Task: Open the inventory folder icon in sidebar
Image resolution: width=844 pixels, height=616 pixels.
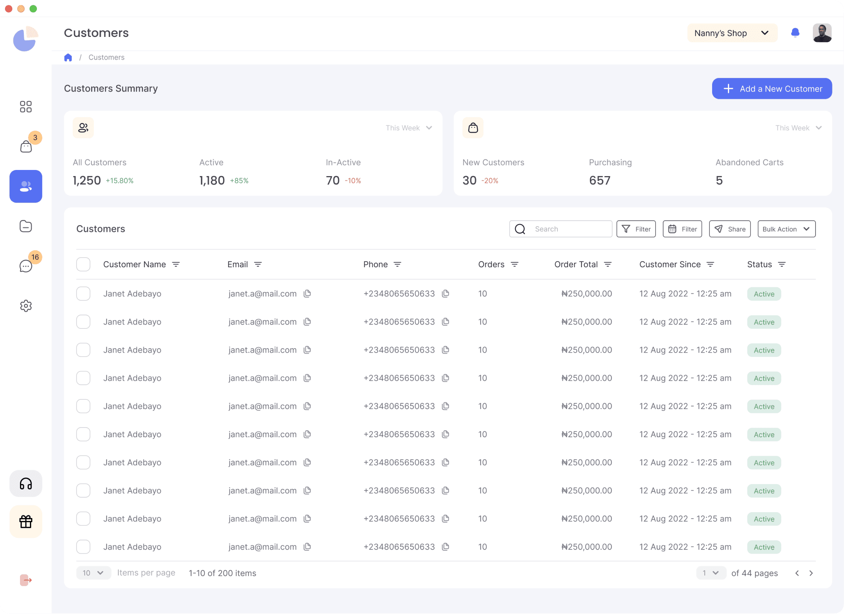Action: pyautogui.click(x=26, y=226)
